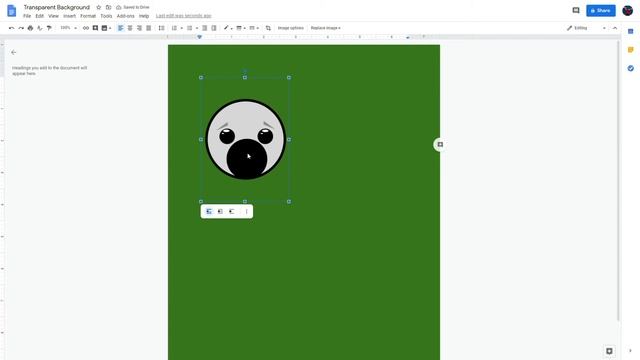Image resolution: width=640 pixels, height=360 pixels.
Task: Undo the last action
Action: 11,28
